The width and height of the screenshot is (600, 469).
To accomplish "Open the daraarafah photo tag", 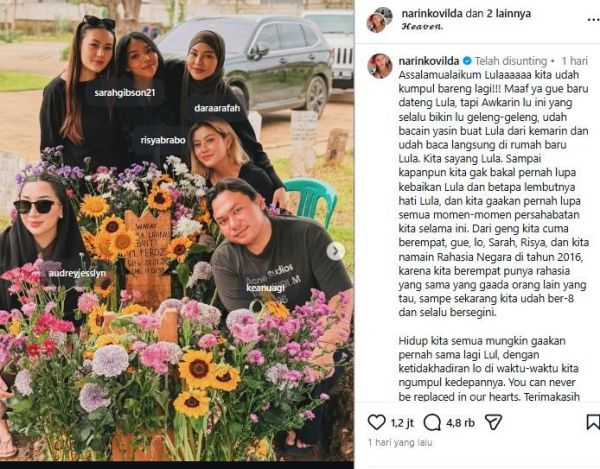I will tap(217, 108).
